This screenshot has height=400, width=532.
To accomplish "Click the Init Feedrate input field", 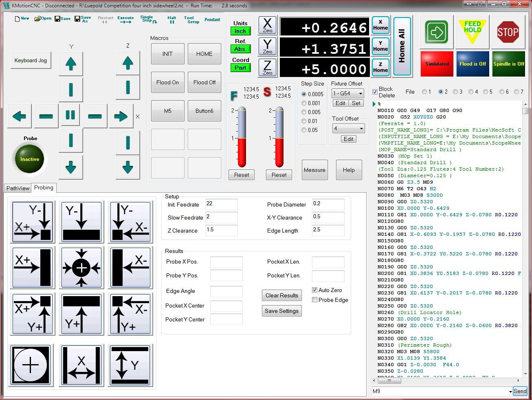I will 221,204.
